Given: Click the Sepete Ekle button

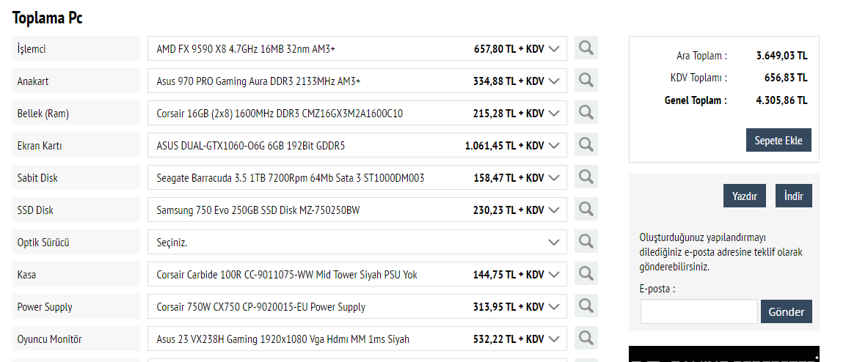Looking at the screenshot, I should point(778,140).
